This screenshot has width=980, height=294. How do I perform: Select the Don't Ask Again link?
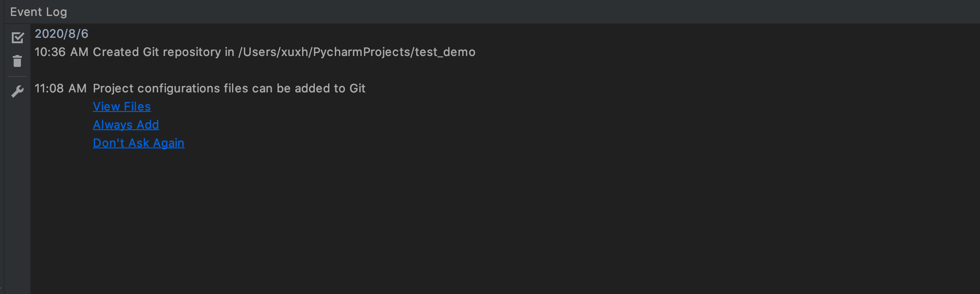coord(138,143)
